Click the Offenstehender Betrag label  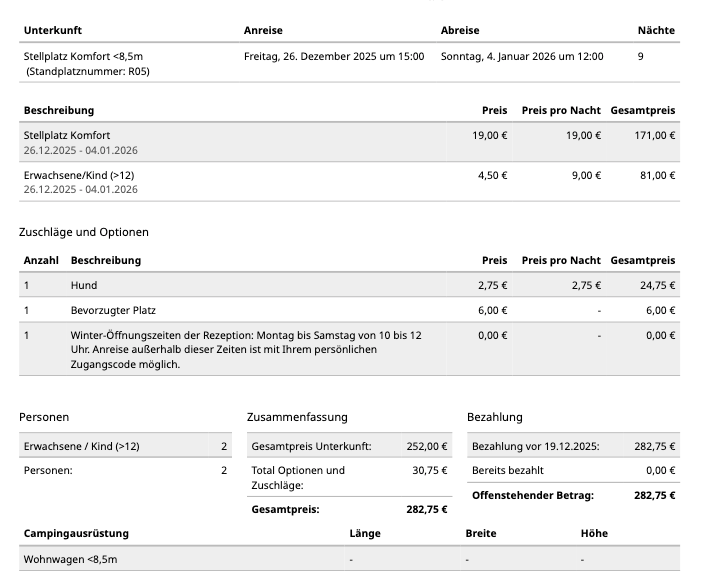click(532, 495)
